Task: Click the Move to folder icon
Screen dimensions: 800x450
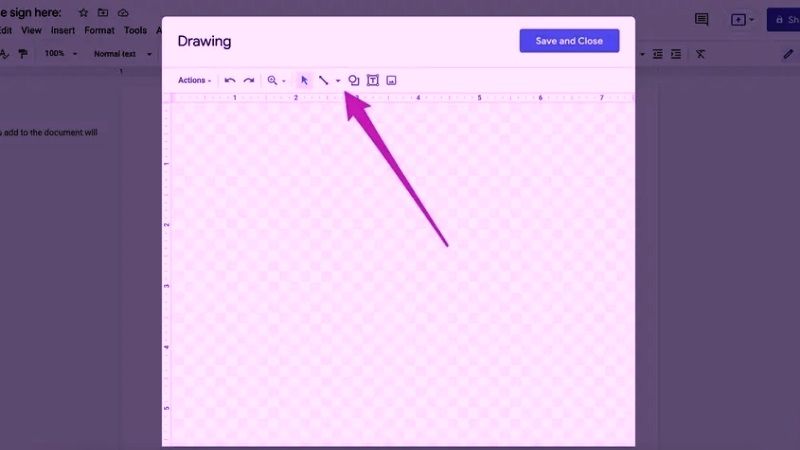Action: tap(103, 13)
